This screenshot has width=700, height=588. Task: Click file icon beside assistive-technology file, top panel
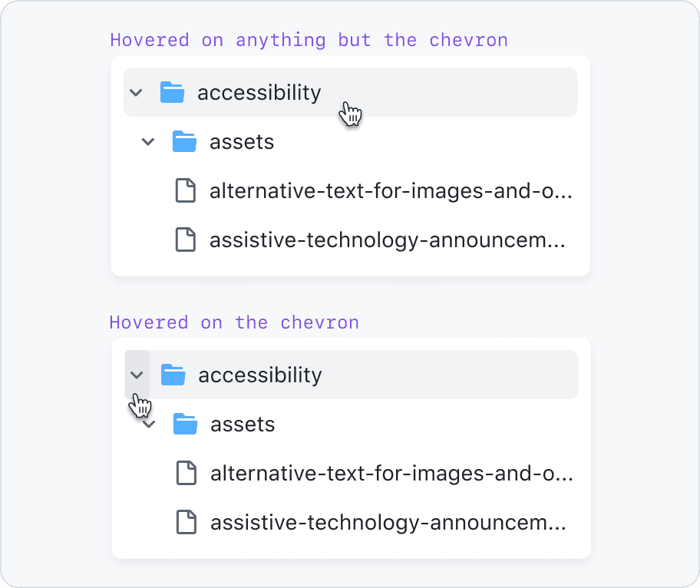coord(185,239)
